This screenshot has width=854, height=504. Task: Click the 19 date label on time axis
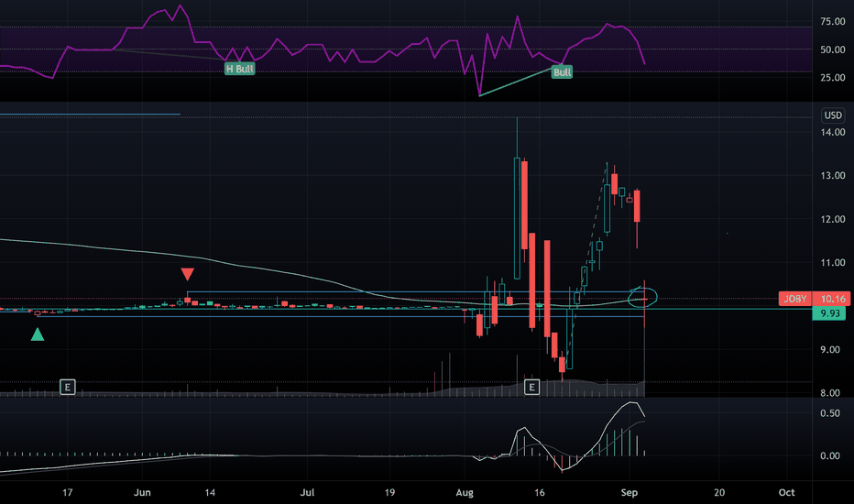point(389,493)
